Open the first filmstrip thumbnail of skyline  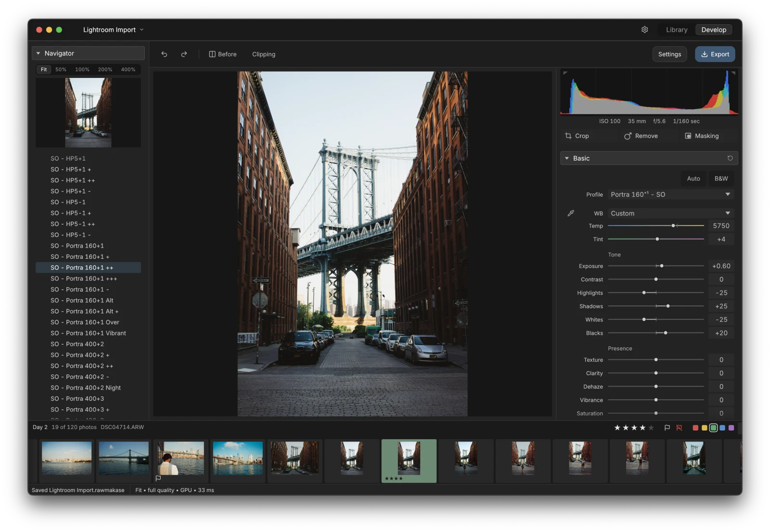pyautogui.click(x=67, y=461)
